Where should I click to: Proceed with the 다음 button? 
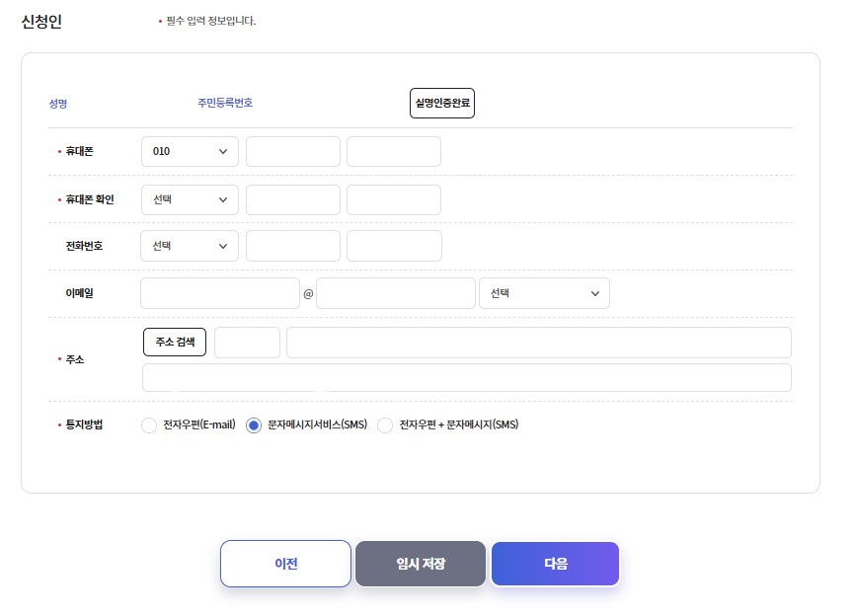pos(555,564)
